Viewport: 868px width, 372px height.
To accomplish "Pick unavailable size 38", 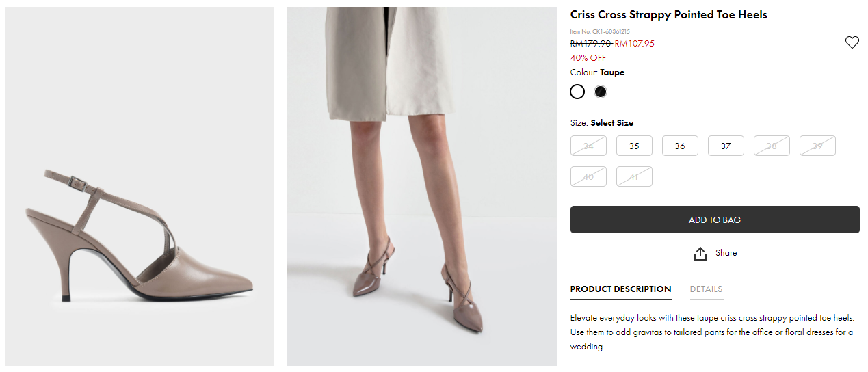I will click(772, 146).
